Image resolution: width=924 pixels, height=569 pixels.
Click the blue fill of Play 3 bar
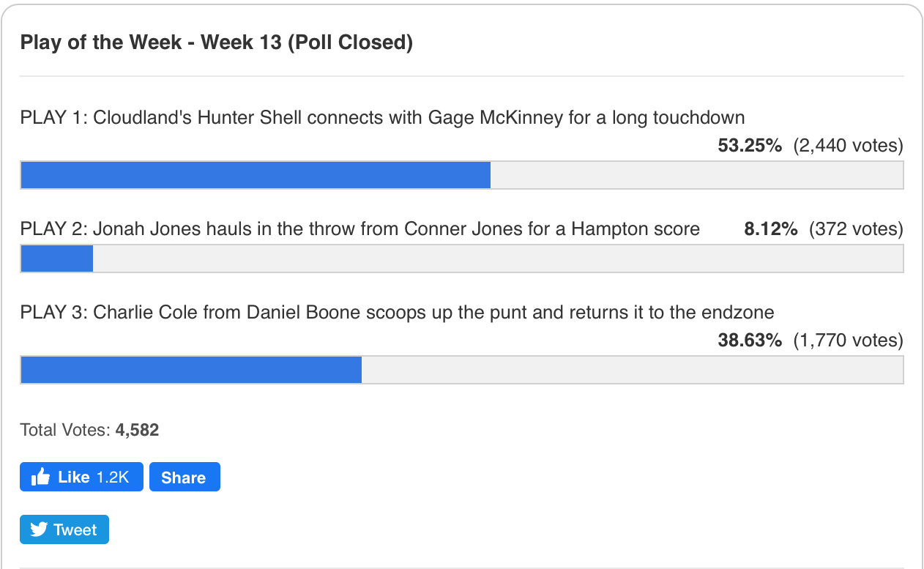pyautogui.click(x=191, y=370)
